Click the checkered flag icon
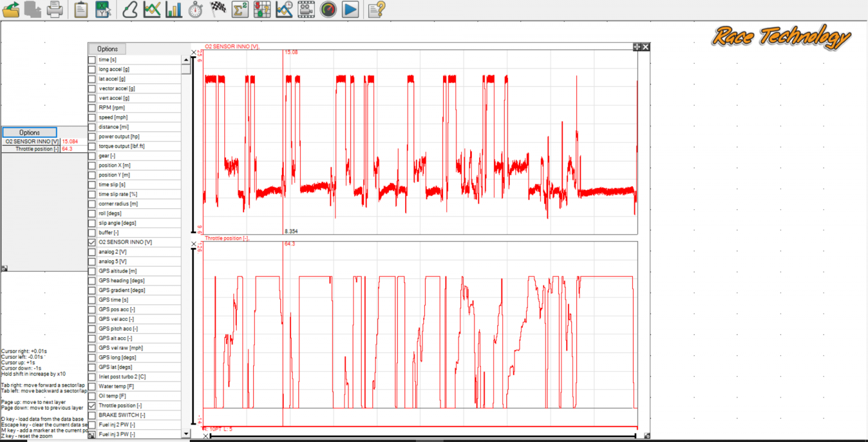Viewport: 868px width, 442px height. (218, 9)
